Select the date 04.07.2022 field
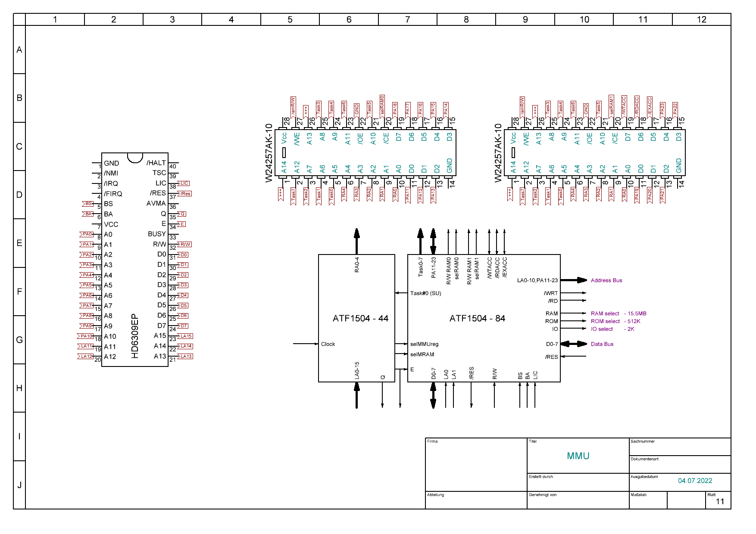The image size is (756, 534). click(695, 481)
